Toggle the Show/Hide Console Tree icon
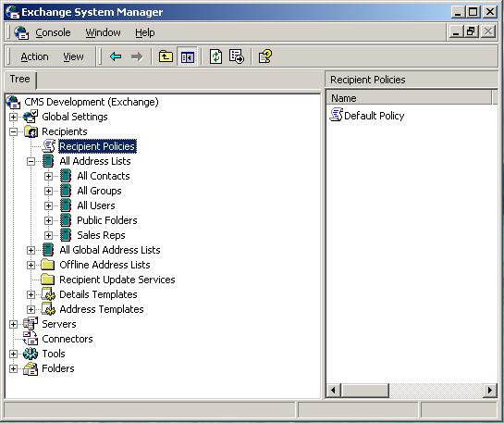 [x=187, y=56]
